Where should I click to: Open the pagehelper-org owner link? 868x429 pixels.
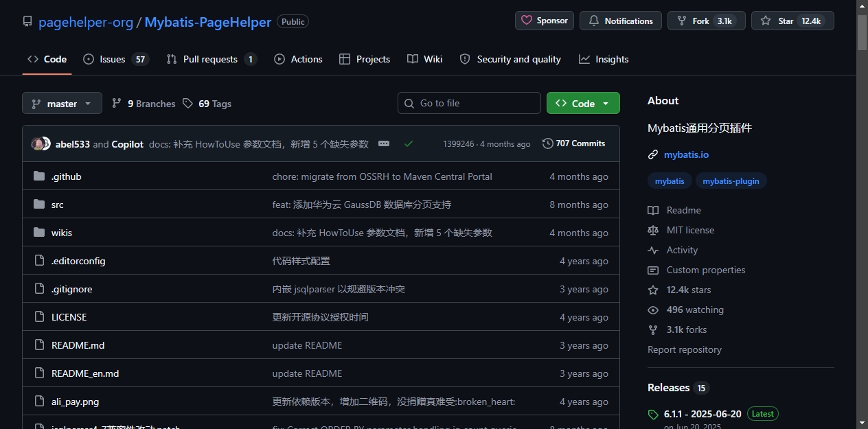[86, 22]
